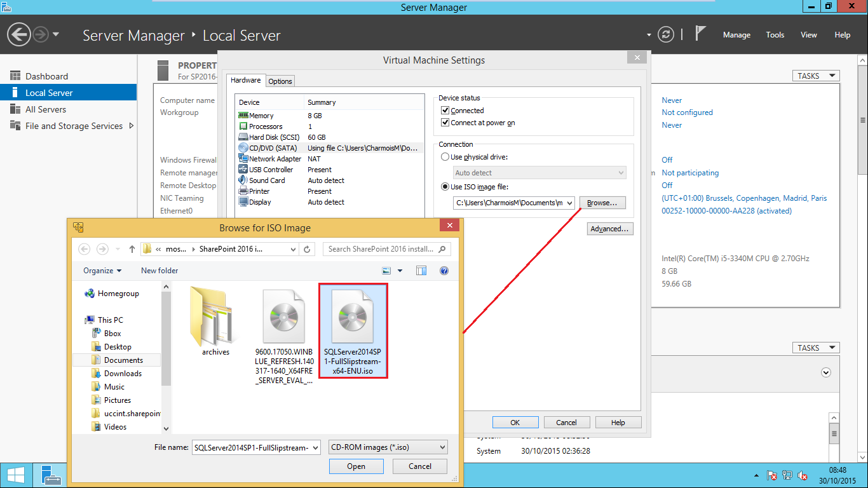868x488 pixels.
Task: Click the search magnifier in browse dialog
Action: point(442,249)
